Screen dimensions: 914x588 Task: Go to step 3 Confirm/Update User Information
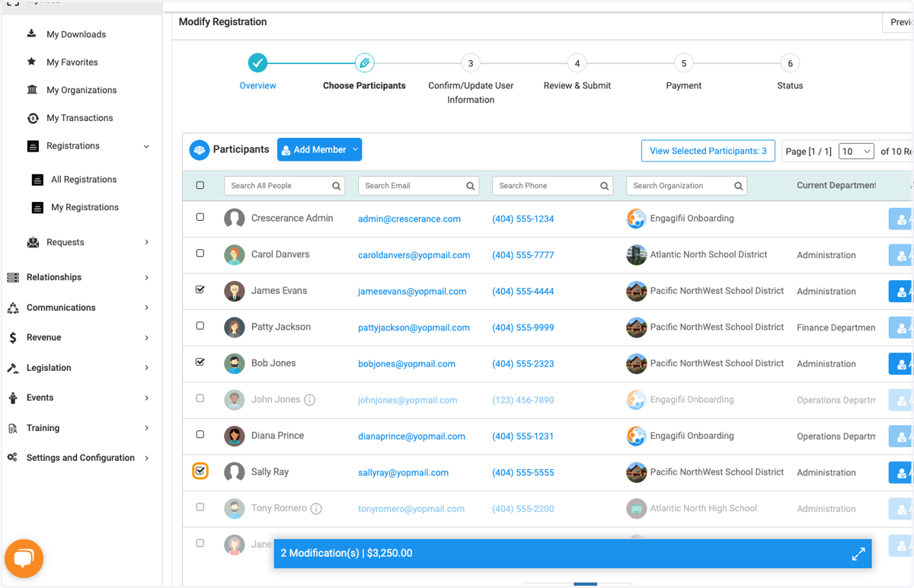tap(471, 63)
